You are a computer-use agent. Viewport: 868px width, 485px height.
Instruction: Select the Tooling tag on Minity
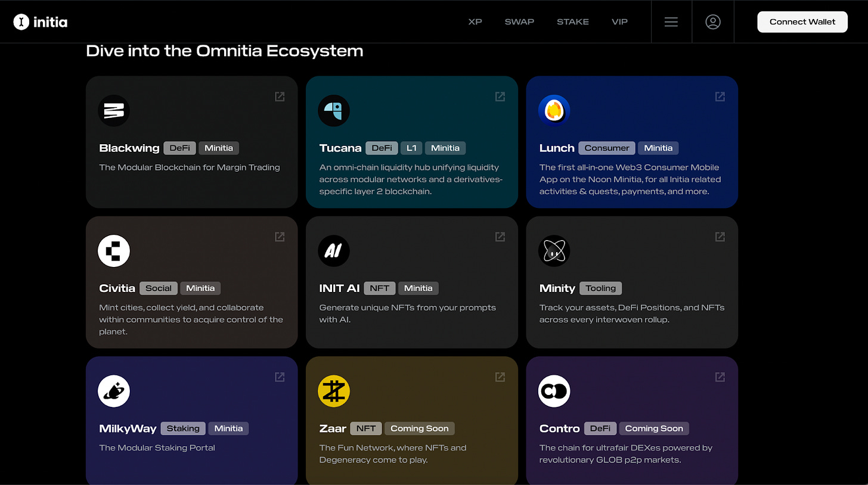tap(600, 288)
